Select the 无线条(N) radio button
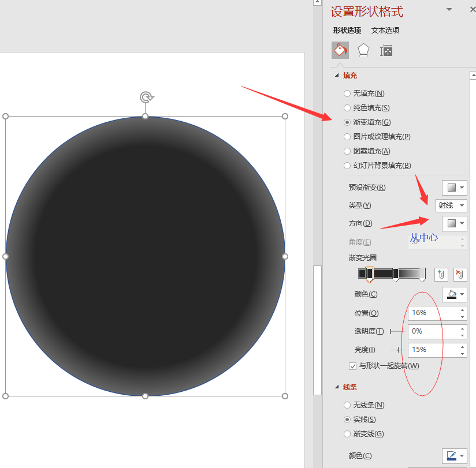Screen dimensions: 476x468 (347, 405)
